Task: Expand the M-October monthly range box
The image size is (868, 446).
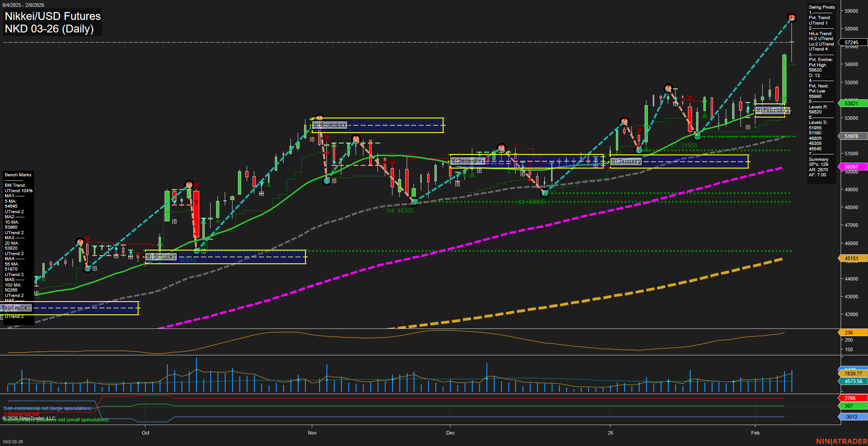Action: (x=160, y=256)
